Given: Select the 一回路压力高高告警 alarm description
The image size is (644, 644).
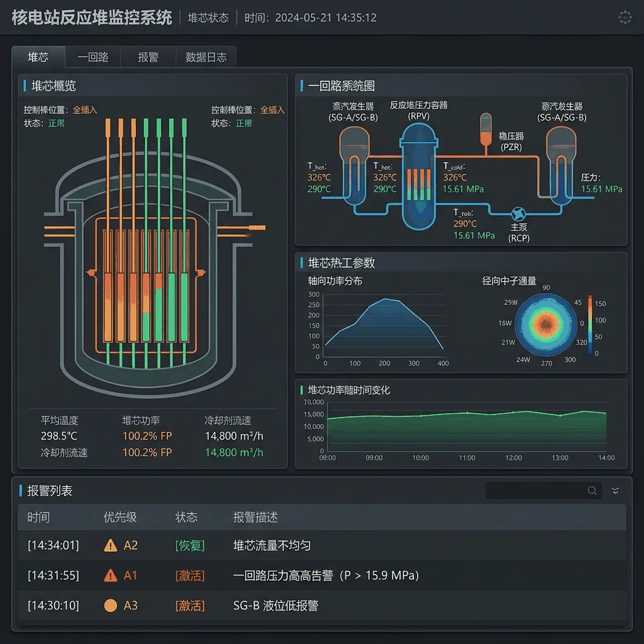Looking at the screenshot, I should [x=326, y=575].
